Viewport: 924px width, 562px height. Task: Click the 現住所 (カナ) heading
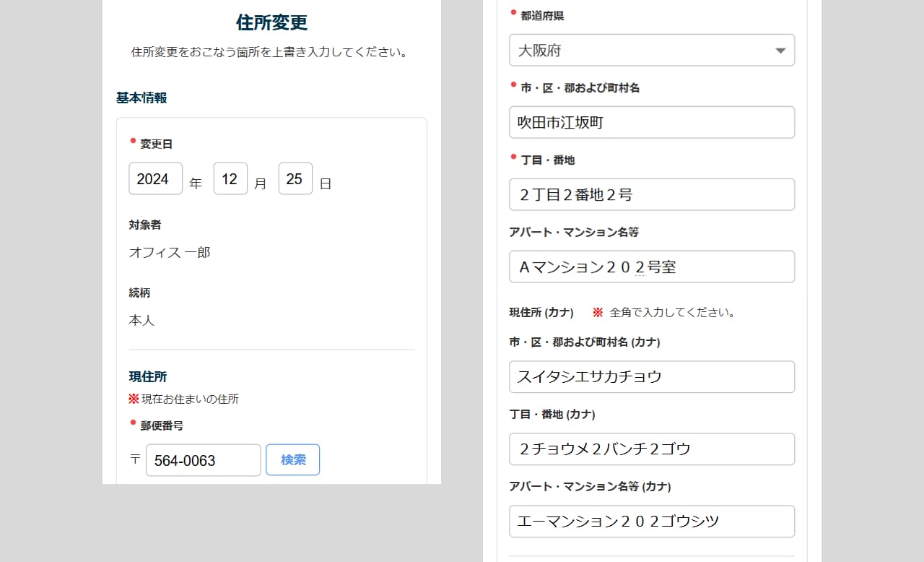[x=541, y=313]
